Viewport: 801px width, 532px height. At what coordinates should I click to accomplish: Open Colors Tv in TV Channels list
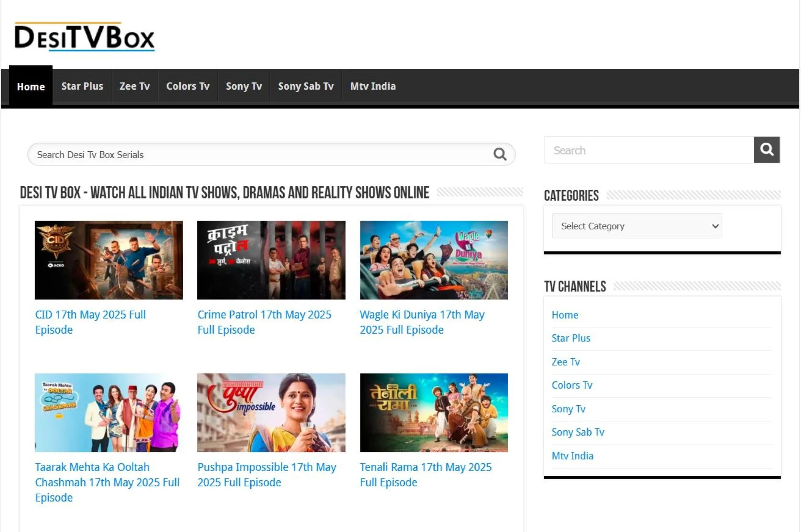tap(572, 385)
